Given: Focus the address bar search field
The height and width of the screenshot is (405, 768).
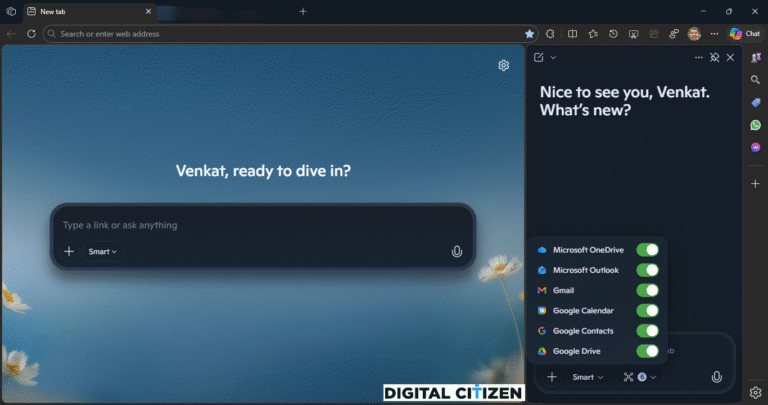Looking at the screenshot, I should [289, 34].
